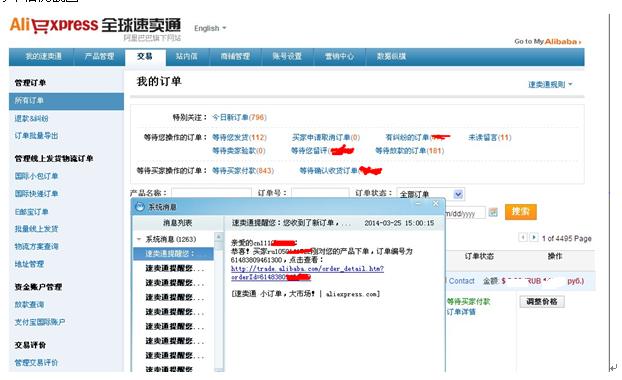View 等待确认收货订单 link

click(x=340, y=171)
